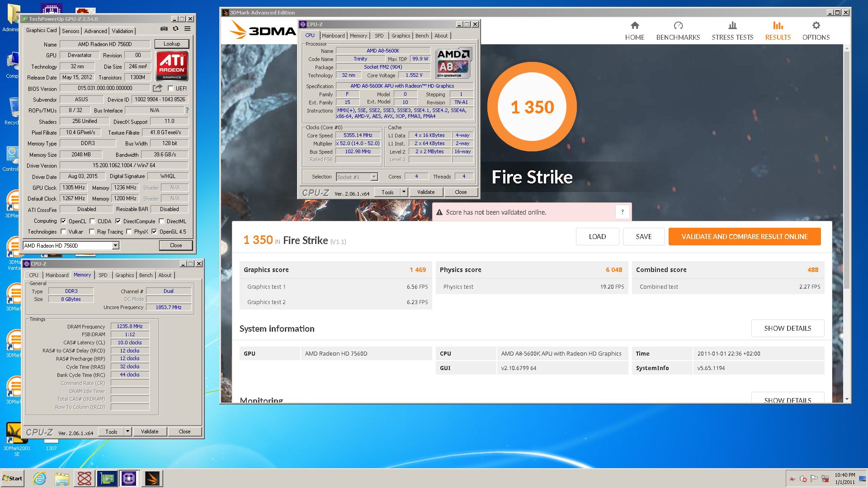Toggle the DirectCompute checkbox

point(118,221)
